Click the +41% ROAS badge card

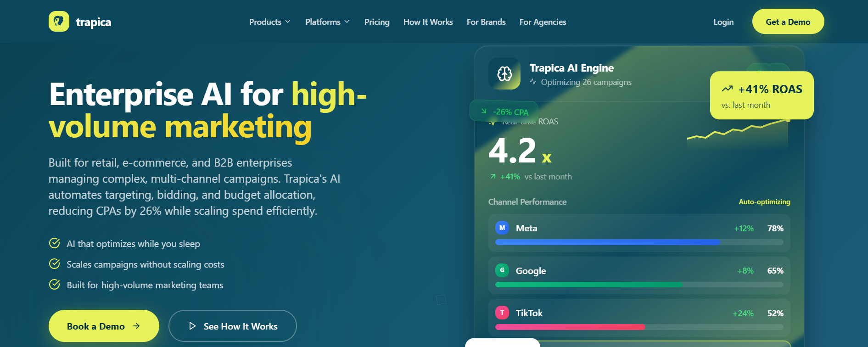pyautogui.click(x=762, y=95)
